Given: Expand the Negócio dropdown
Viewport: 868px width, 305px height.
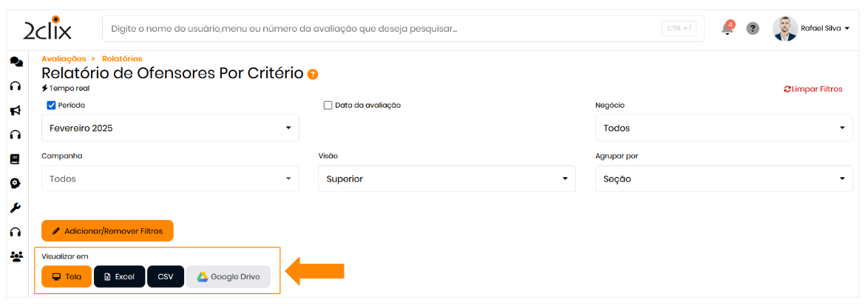Looking at the screenshot, I should point(723,128).
